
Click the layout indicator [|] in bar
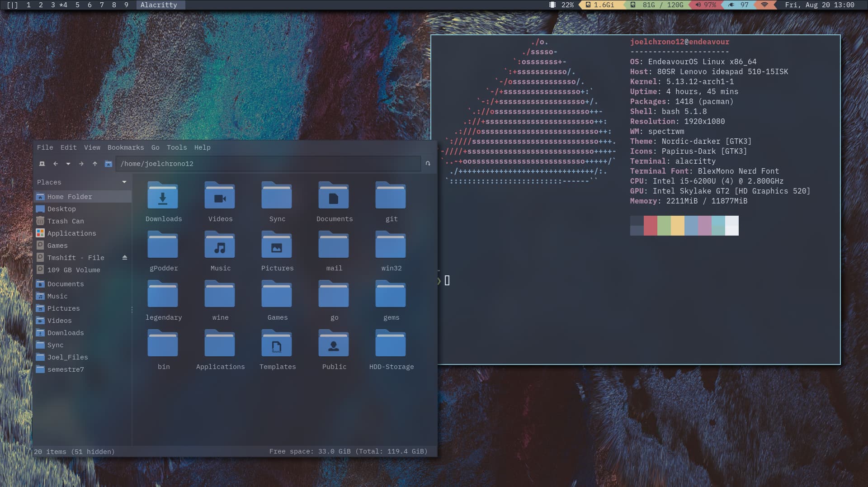pyautogui.click(x=12, y=5)
